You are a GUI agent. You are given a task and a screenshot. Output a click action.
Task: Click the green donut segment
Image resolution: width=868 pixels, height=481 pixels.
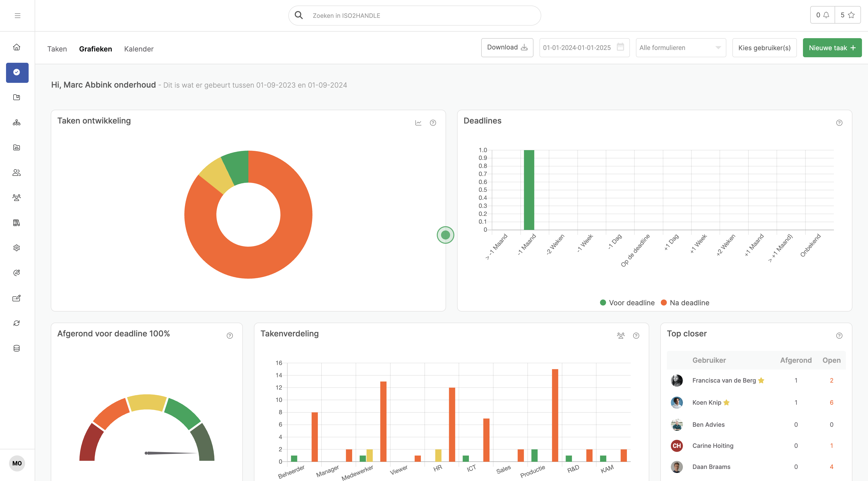(238, 168)
